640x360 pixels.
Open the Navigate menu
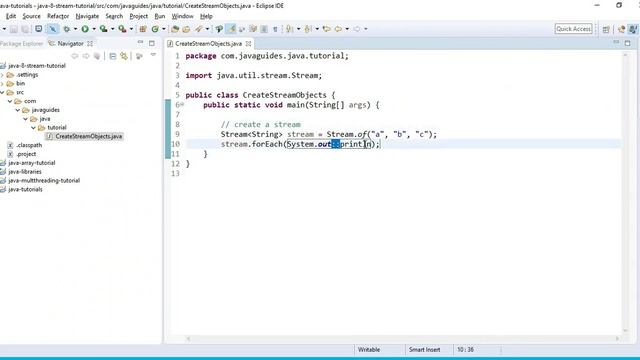point(87,16)
